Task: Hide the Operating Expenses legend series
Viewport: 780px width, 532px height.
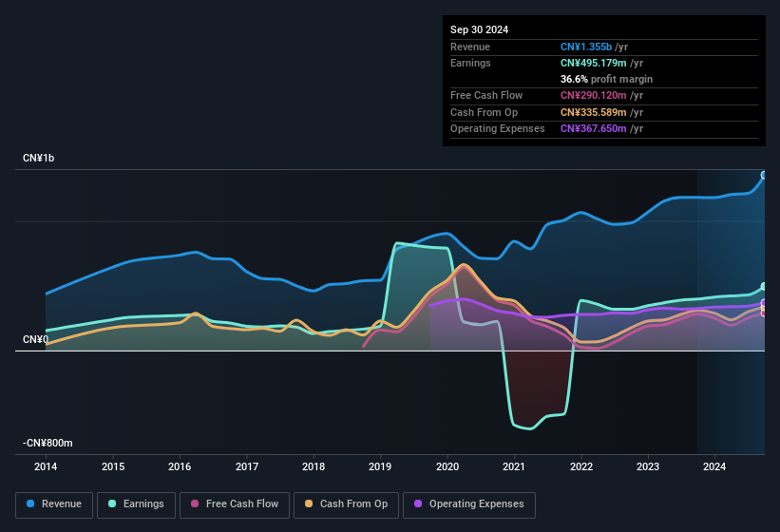Action: (468, 504)
